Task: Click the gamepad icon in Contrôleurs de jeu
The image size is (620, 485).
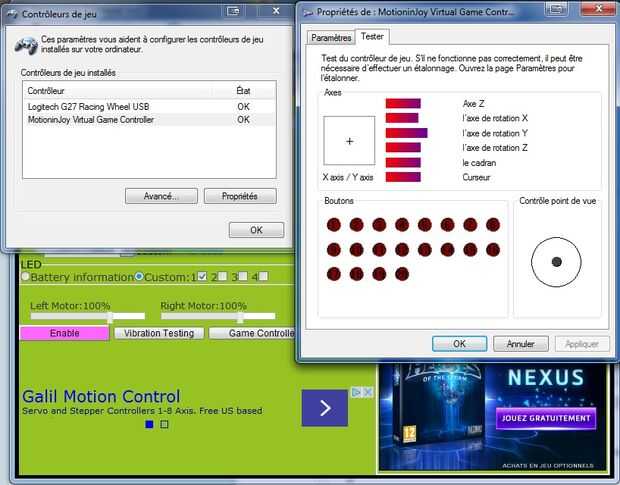Action: point(26,45)
